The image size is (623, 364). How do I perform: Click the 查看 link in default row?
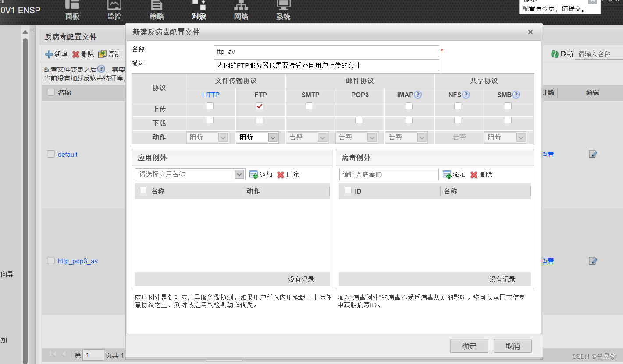[548, 154]
